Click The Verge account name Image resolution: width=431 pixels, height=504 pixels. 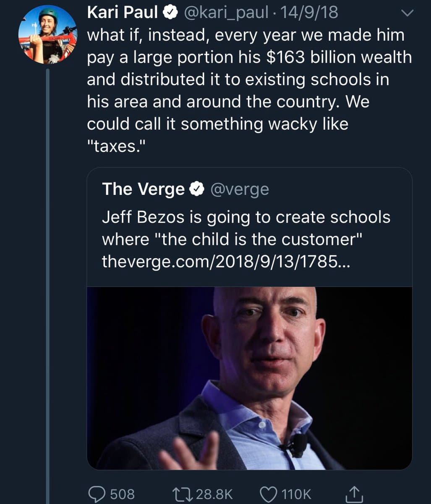143,189
